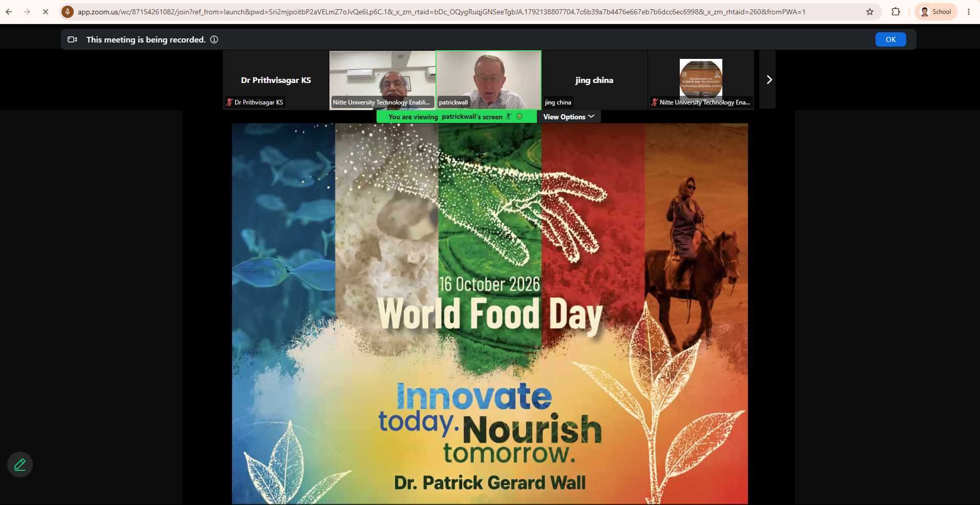980x505 pixels.
Task: Select patrickwall's video thumbnail
Action: coord(489,80)
